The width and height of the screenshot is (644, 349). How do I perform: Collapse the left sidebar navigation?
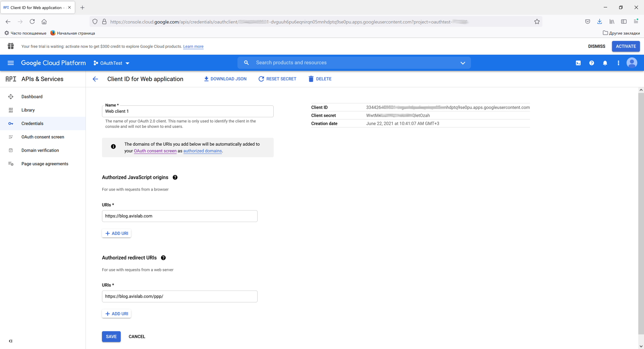[x=10, y=341]
